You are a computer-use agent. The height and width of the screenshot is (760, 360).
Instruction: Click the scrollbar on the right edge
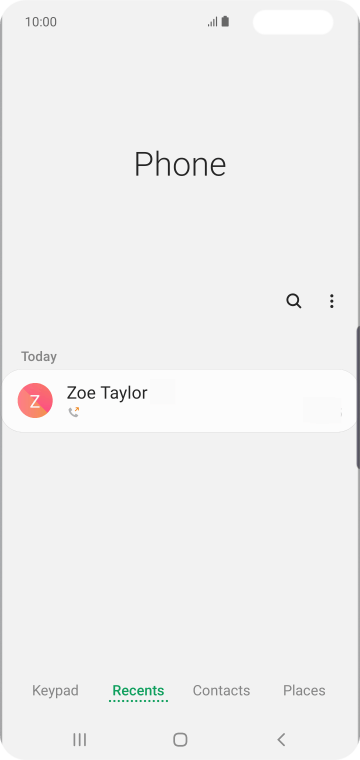358,397
